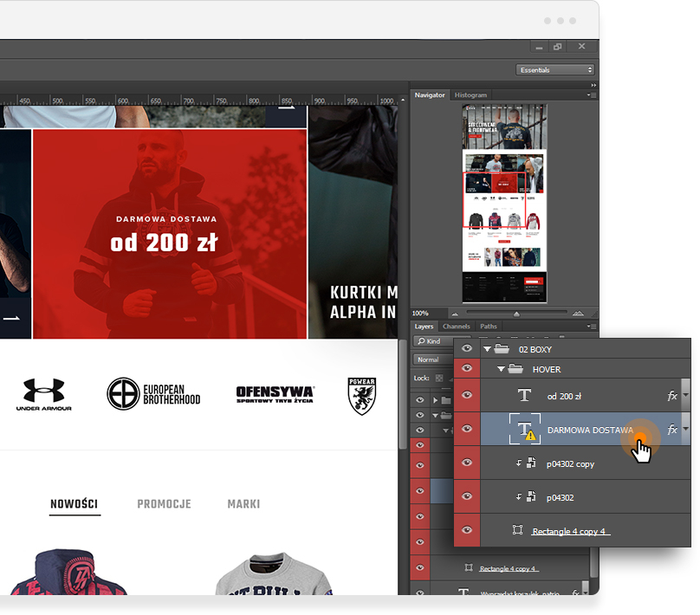700x615 pixels.
Task: Switch to the Navigator tab
Action: click(430, 95)
